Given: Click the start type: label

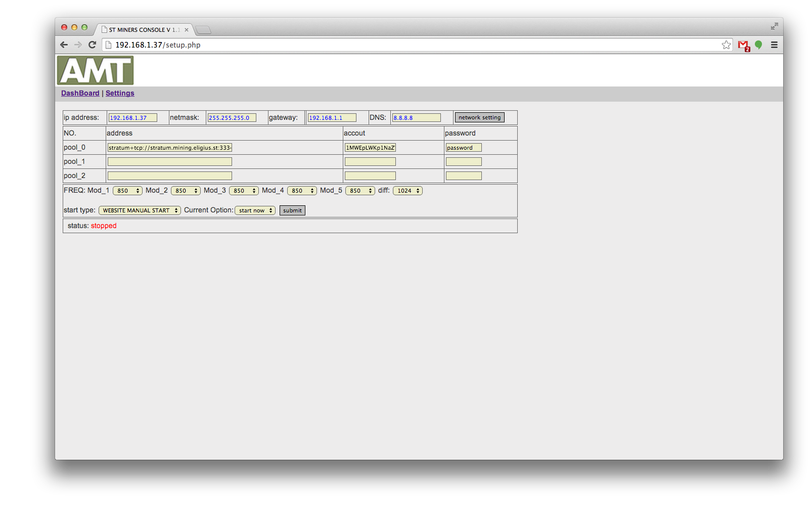Looking at the screenshot, I should point(79,210).
